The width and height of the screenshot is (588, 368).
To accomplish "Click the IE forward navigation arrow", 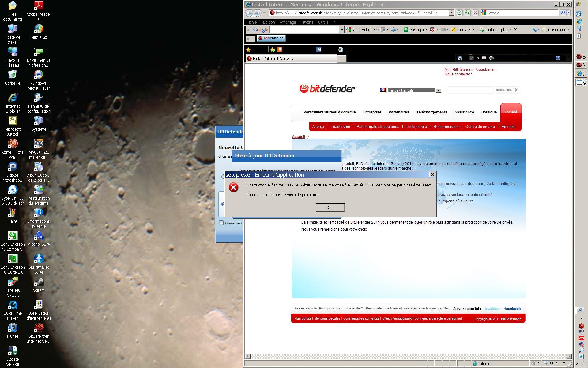I will point(258,13).
